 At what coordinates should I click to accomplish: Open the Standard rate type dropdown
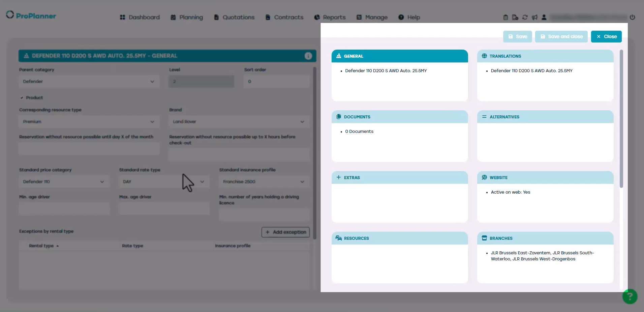point(164,182)
